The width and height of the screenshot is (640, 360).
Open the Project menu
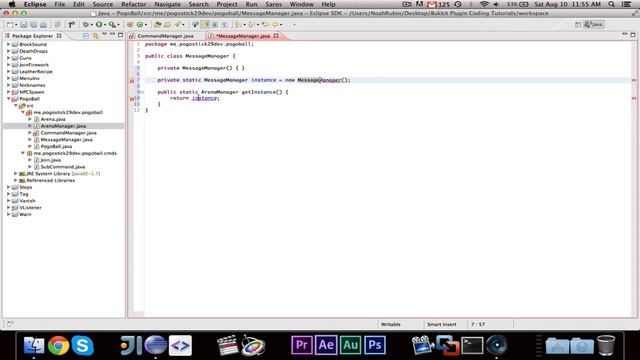point(227,4)
